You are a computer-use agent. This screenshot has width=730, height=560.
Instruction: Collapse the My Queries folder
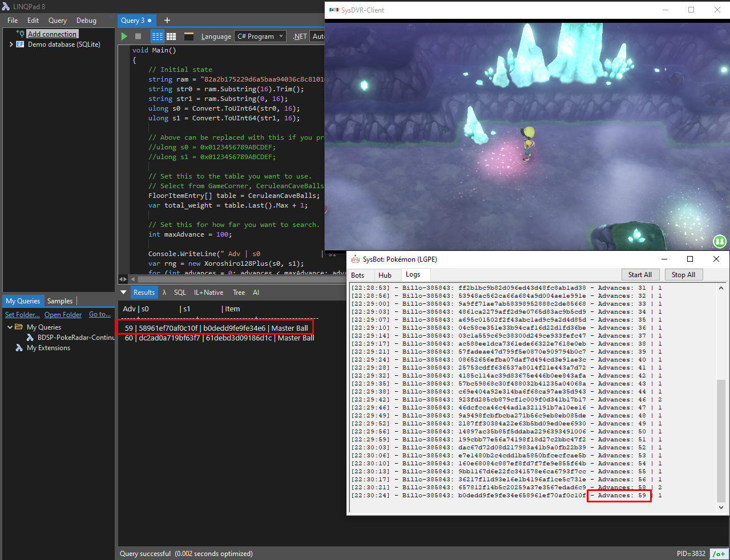coord(10,327)
